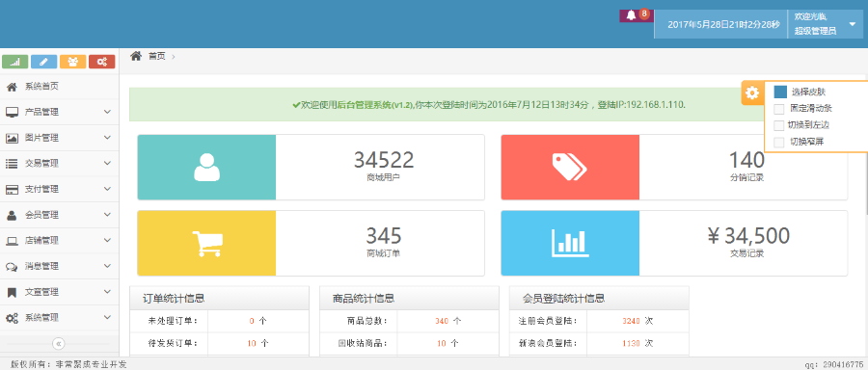Expand the 交易管理 menu chevron

click(107, 164)
